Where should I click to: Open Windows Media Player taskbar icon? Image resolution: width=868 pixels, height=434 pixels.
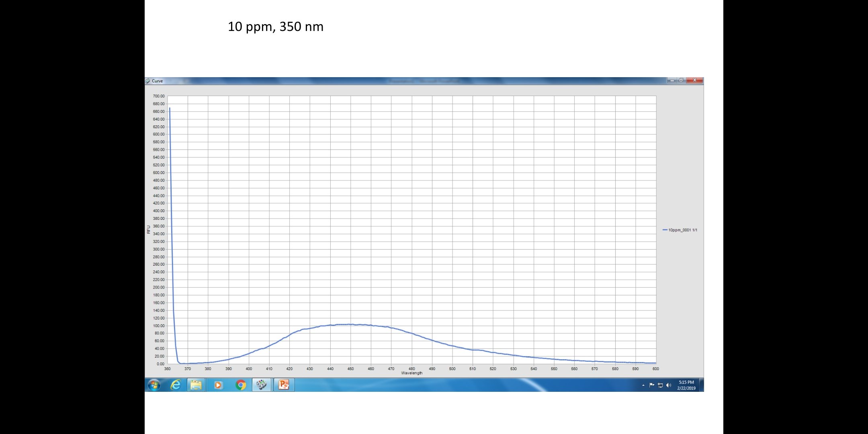pyautogui.click(x=218, y=385)
